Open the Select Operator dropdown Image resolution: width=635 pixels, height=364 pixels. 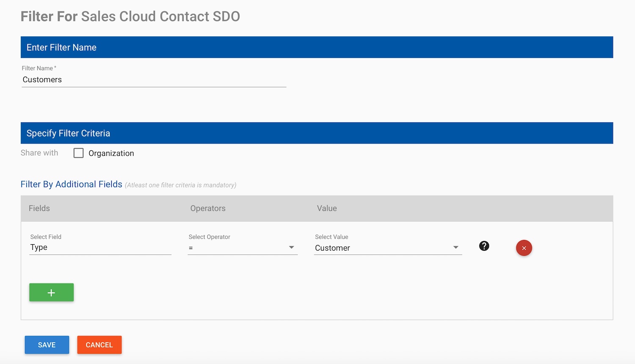(x=243, y=248)
